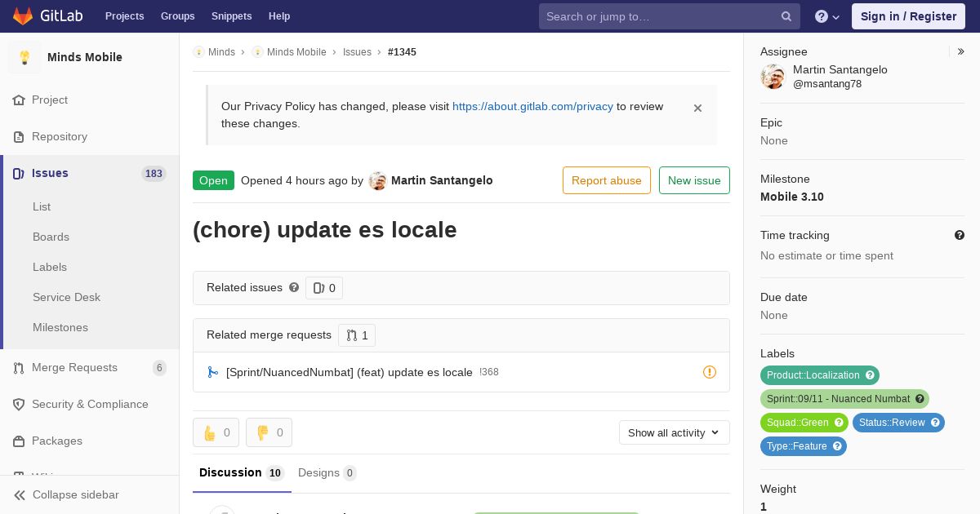Click author avatar next to Opened
The width and height of the screenshot is (980, 514).
click(x=377, y=181)
